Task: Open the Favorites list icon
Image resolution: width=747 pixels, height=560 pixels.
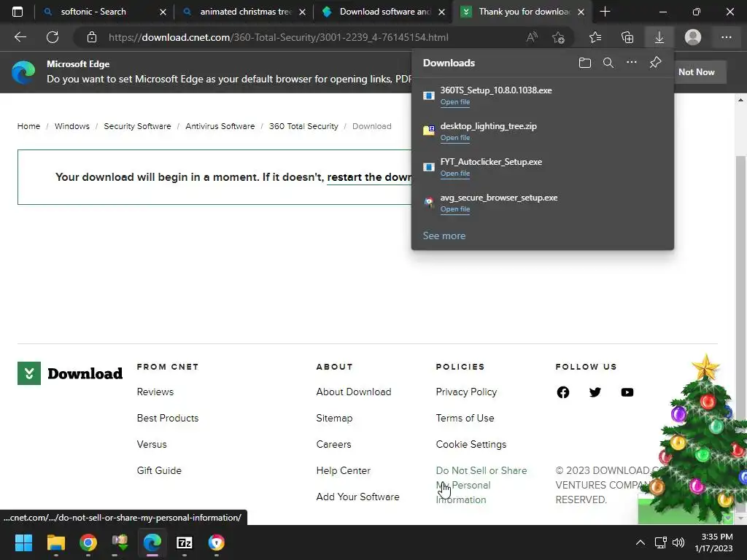Action: pos(595,37)
